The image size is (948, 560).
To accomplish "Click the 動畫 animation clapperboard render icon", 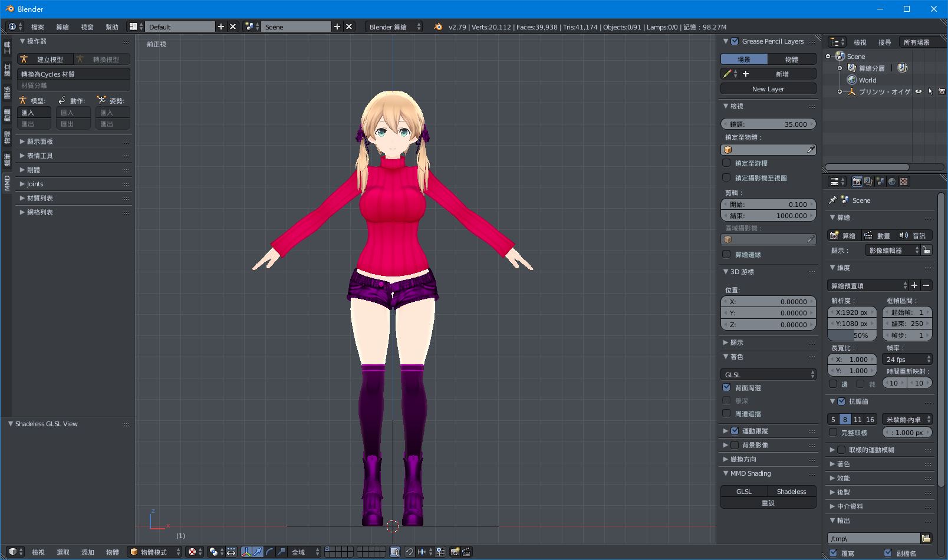I will (x=881, y=235).
